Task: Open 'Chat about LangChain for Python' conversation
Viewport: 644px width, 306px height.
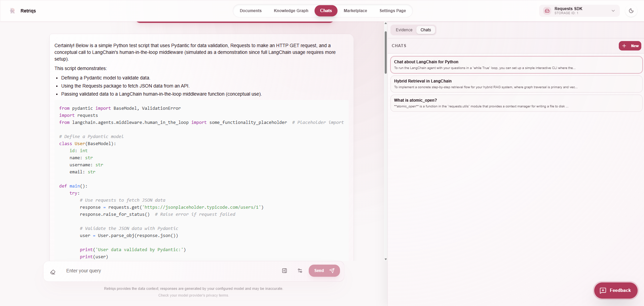Action: [x=516, y=65]
